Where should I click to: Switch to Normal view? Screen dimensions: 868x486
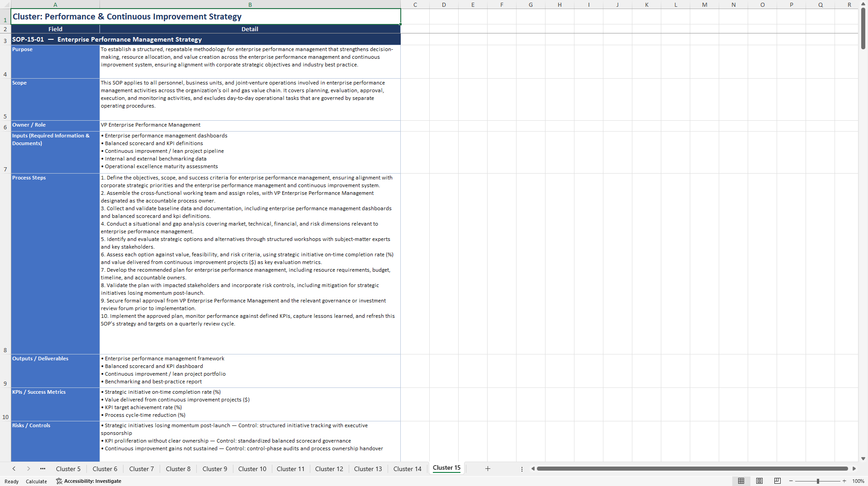(x=741, y=481)
